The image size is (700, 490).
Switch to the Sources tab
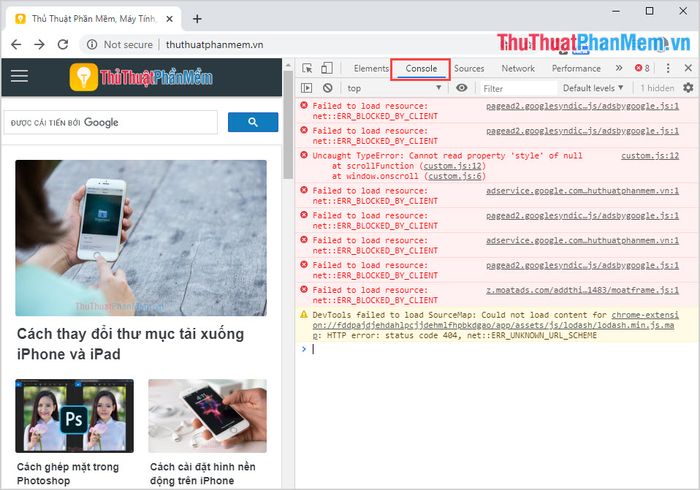pyautogui.click(x=469, y=68)
